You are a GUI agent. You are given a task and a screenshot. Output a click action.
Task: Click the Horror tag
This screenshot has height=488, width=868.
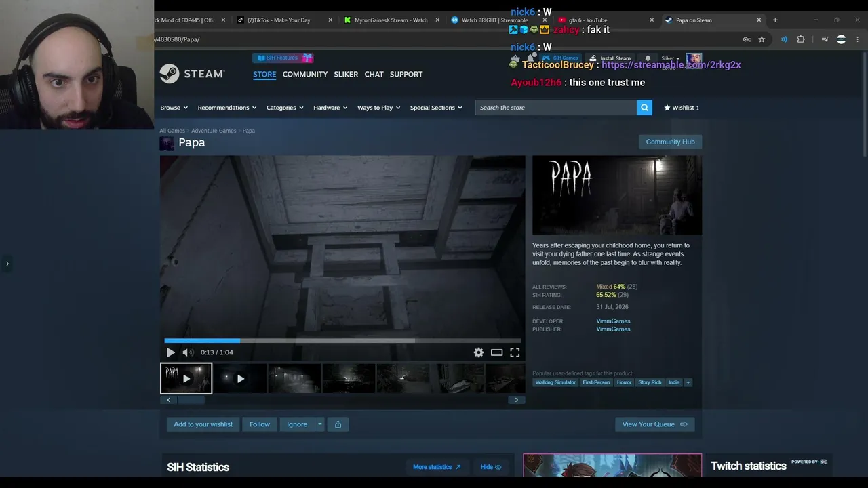point(624,382)
